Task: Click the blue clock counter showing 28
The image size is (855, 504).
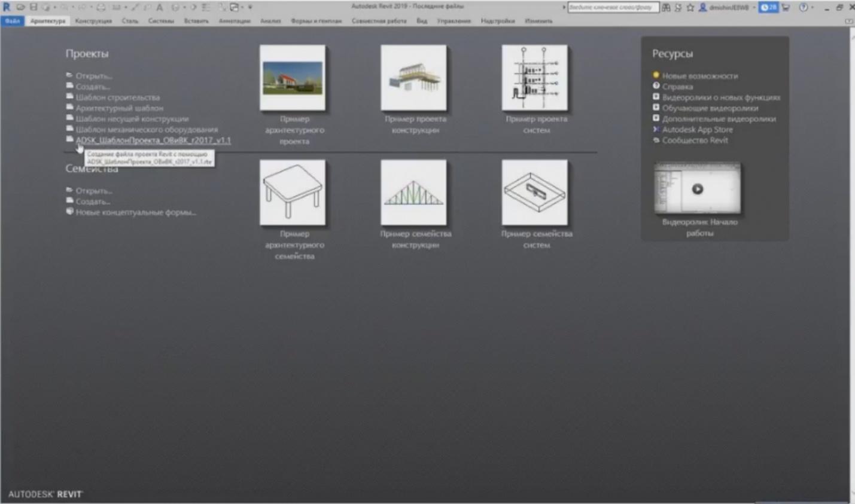Action: click(769, 7)
